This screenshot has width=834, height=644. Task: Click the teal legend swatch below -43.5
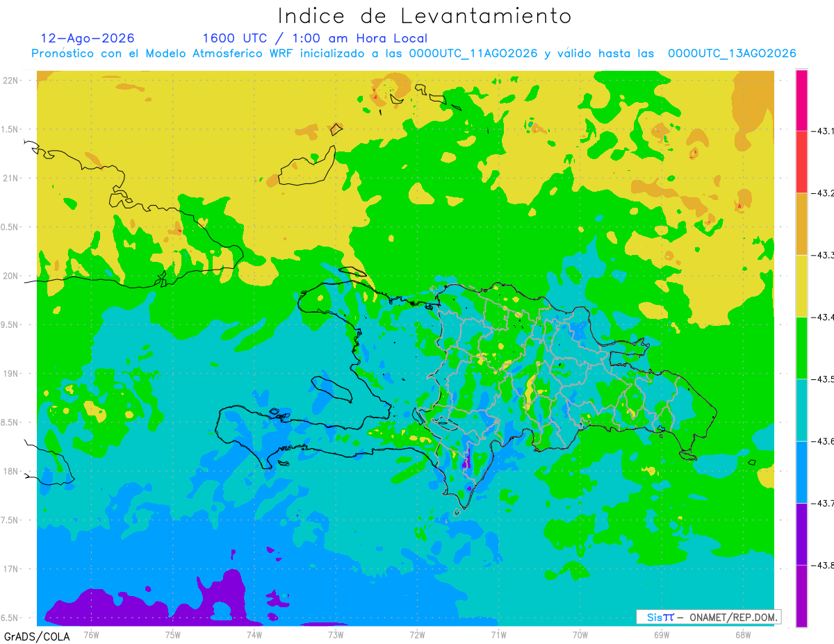point(801,410)
